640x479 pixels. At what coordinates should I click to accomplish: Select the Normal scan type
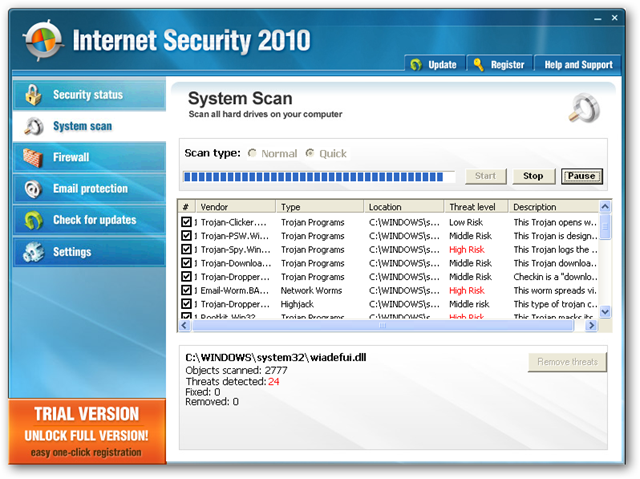click(252, 153)
